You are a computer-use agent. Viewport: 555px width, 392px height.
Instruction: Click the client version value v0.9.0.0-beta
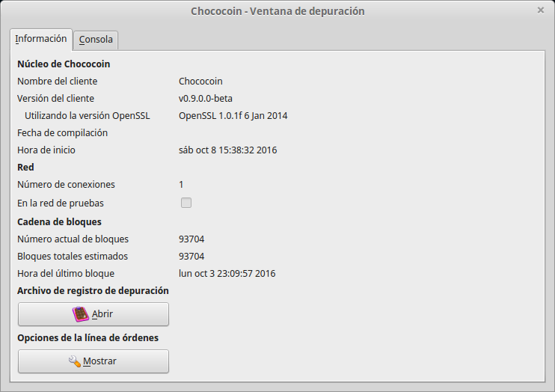click(206, 99)
